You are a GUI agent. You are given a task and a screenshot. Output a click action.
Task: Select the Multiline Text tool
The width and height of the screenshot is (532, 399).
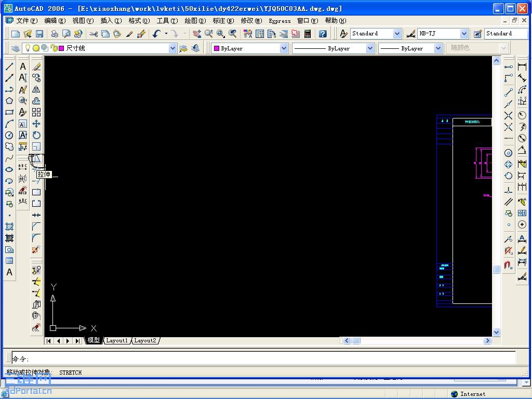pos(9,272)
